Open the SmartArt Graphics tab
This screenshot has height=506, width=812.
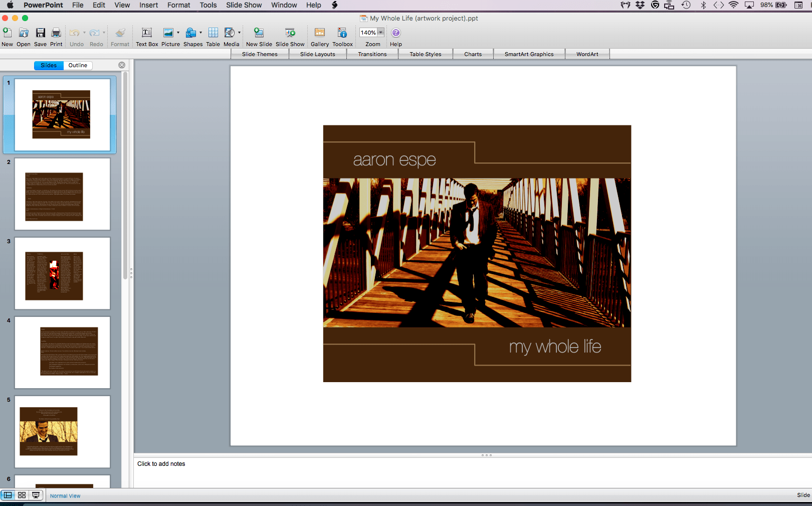coord(529,54)
